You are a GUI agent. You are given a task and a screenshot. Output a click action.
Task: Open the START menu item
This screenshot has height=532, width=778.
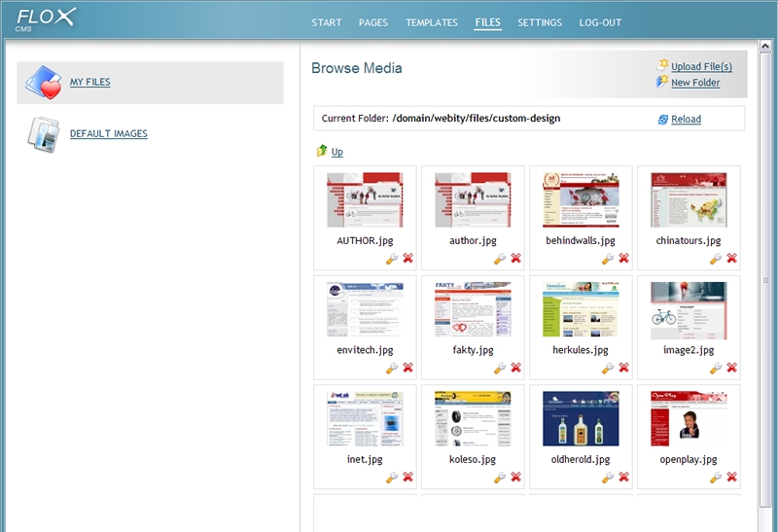pos(327,22)
